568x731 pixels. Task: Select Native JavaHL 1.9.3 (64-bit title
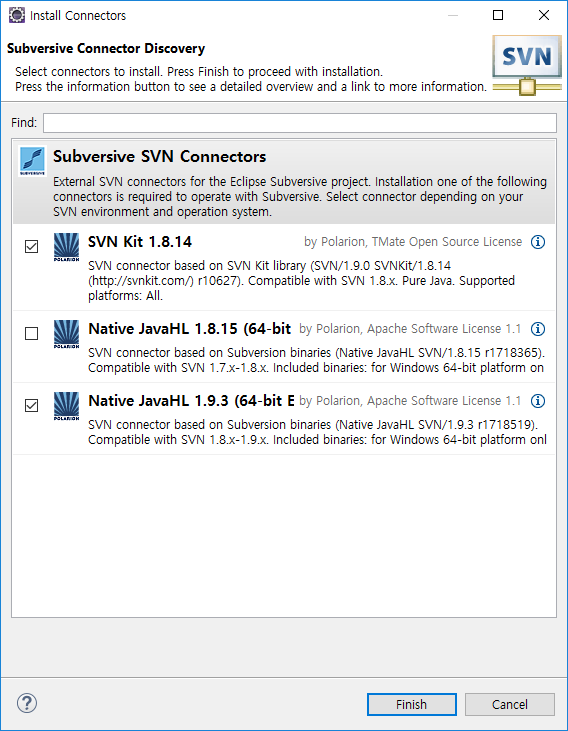coord(191,400)
